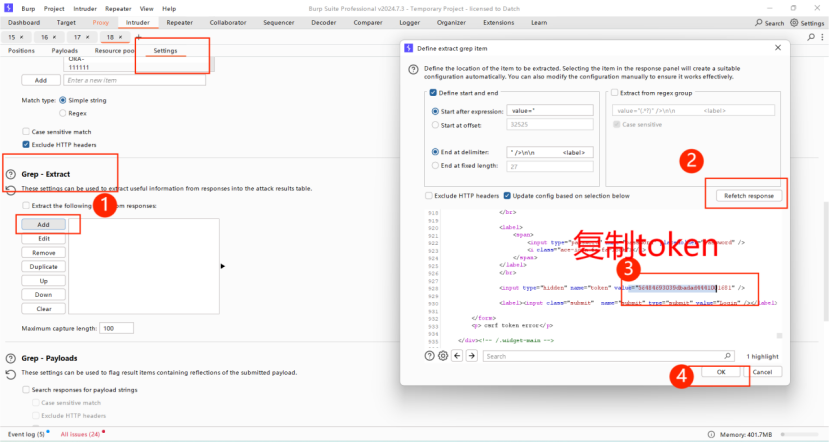Click Start after expression text field

coord(550,110)
